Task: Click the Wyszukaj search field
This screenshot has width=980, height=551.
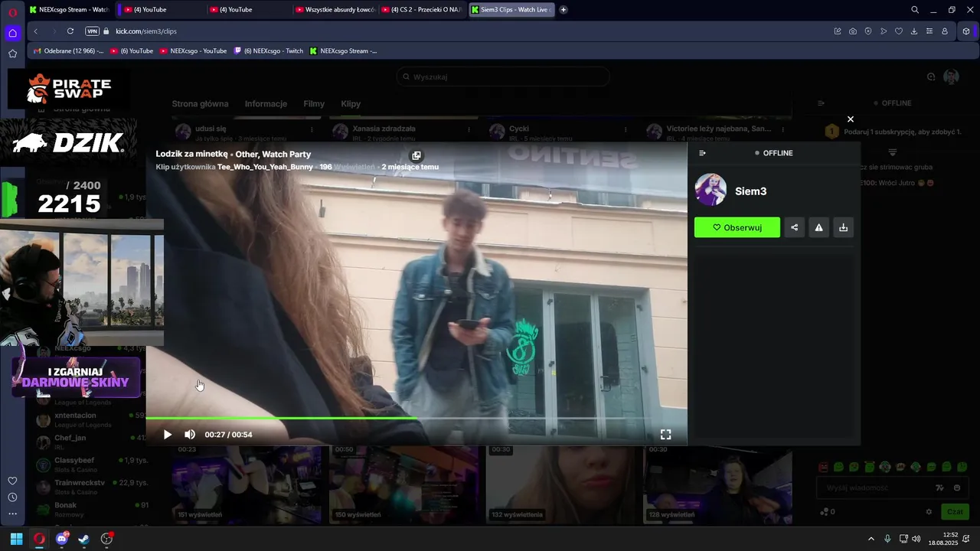Action: point(503,77)
